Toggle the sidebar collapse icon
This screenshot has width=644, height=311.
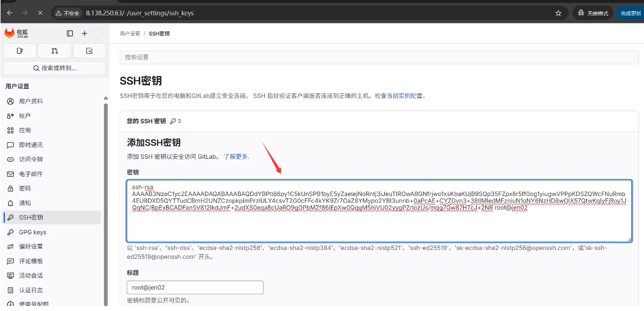(70, 34)
